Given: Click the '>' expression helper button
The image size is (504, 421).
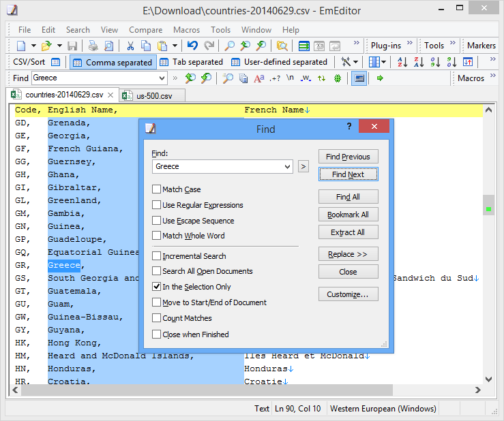Looking at the screenshot, I should 303,166.
